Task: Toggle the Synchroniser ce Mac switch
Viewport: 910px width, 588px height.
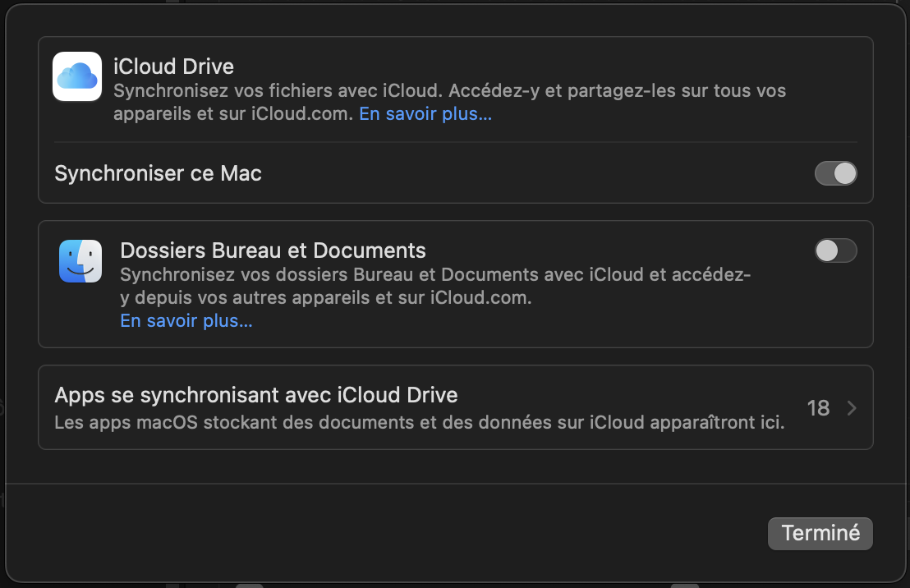Action: tap(835, 173)
